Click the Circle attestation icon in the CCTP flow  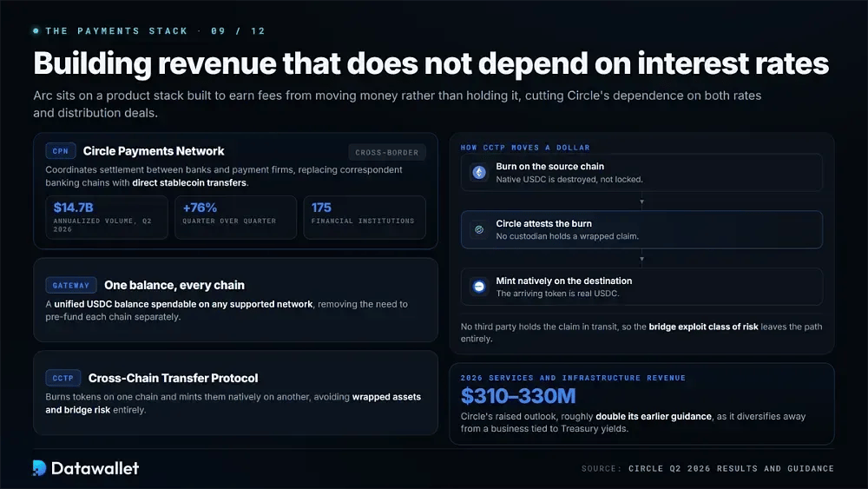pyautogui.click(x=479, y=229)
